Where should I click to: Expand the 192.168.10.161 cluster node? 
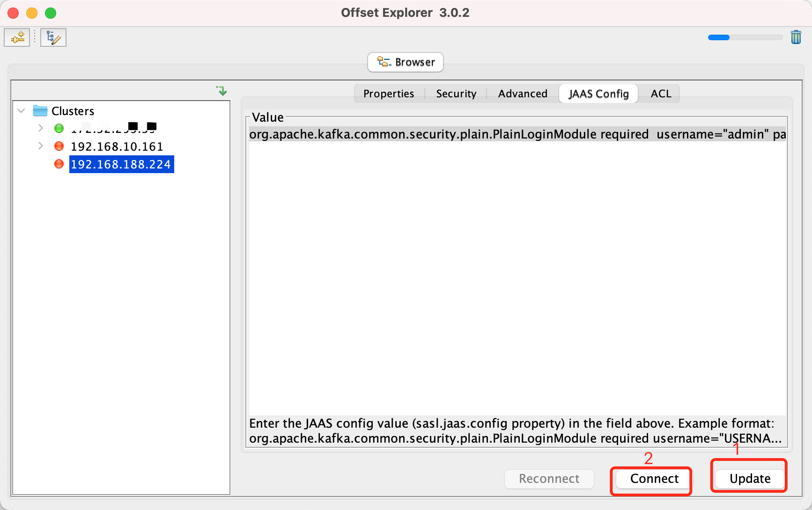pyautogui.click(x=41, y=146)
